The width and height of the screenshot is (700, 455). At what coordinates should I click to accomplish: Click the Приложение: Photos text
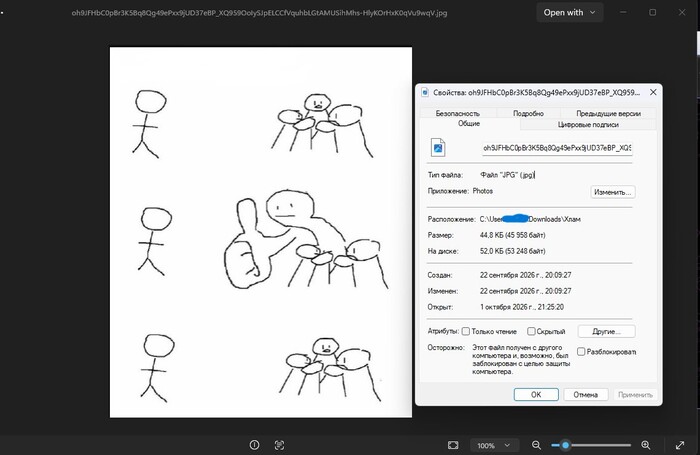coord(460,191)
